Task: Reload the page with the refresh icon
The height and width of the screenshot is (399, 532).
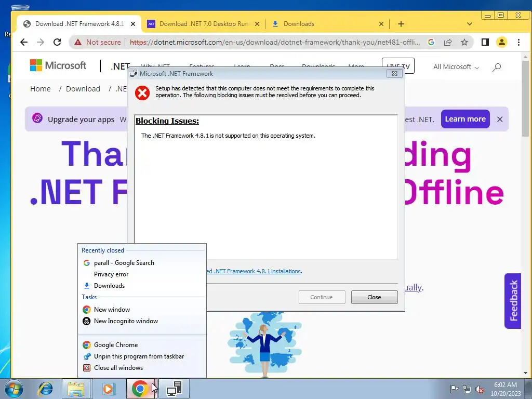Action: 57,42
